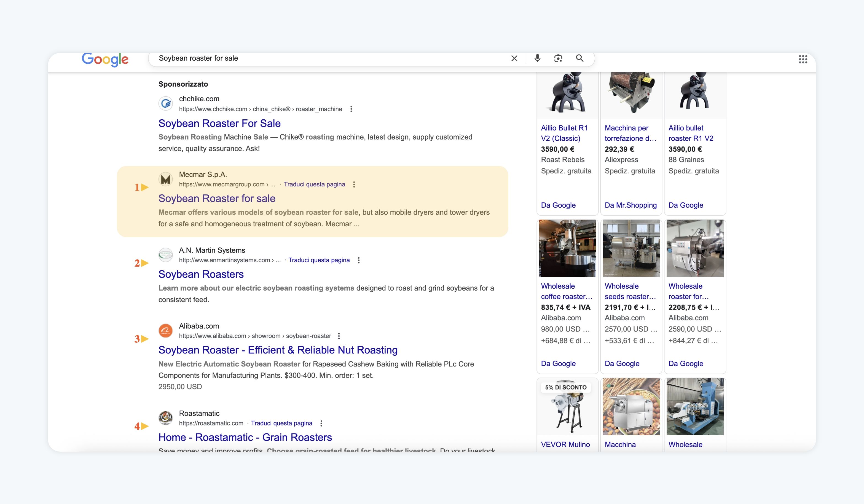
Task: Translate the A.N. Martin Systems page
Action: tap(319, 260)
